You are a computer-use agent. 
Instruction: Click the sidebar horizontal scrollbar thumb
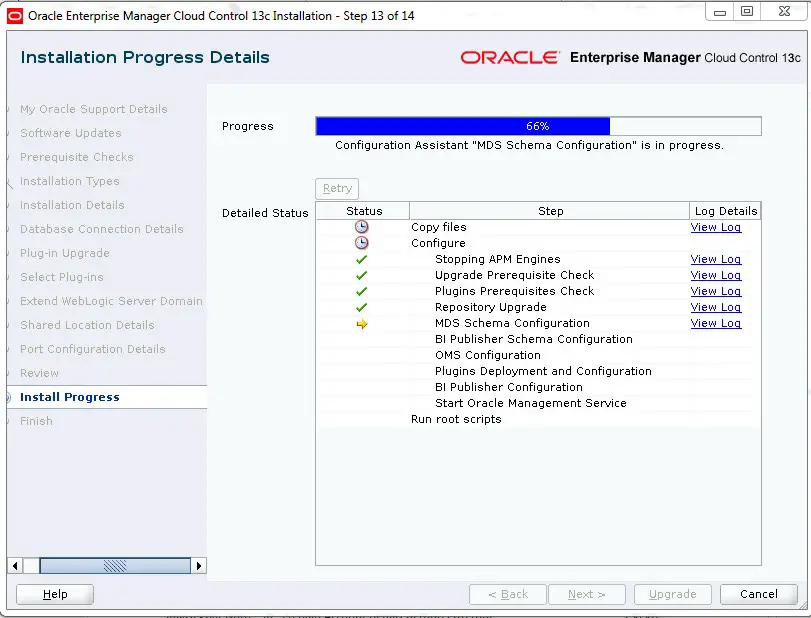pyautogui.click(x=115, y=566)
